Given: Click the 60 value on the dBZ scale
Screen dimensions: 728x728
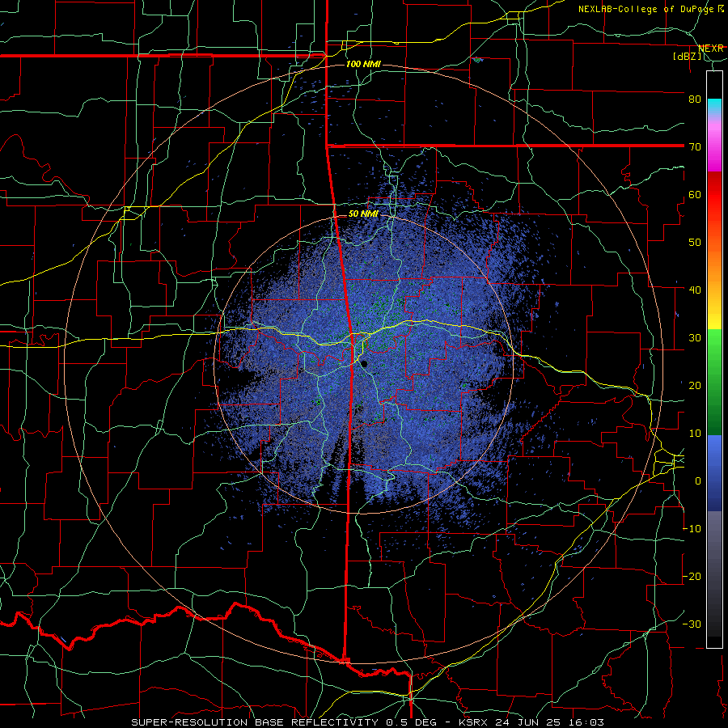Looking at the screenshot, I should tap(695, 194).
